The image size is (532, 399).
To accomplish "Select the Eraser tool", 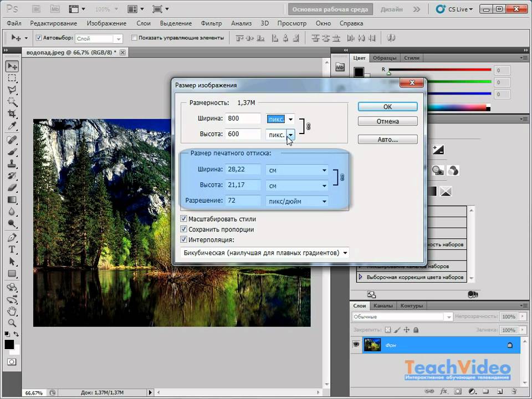I will 12,187.
